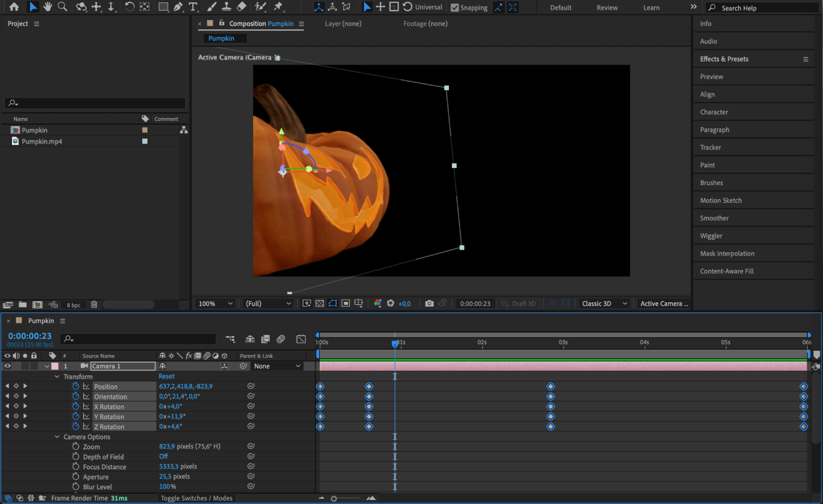Screen dimensions: 823x504
Task: Select the Type tool
Action: pos(193,7)
